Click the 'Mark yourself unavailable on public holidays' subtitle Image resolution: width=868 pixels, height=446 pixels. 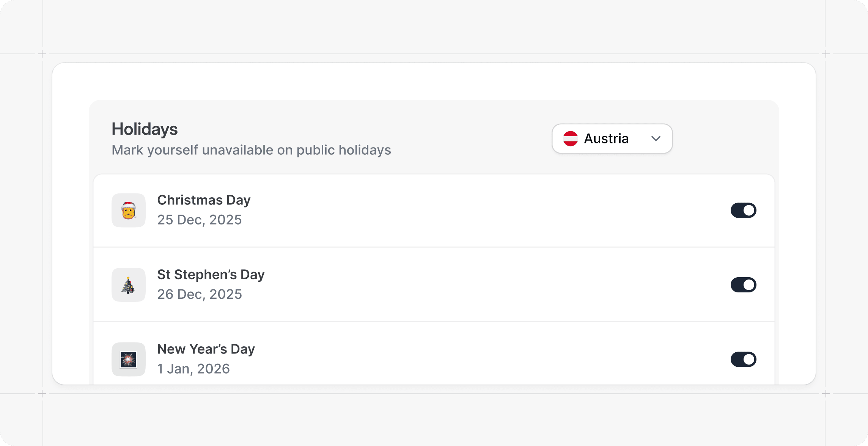tap(251, 150)
